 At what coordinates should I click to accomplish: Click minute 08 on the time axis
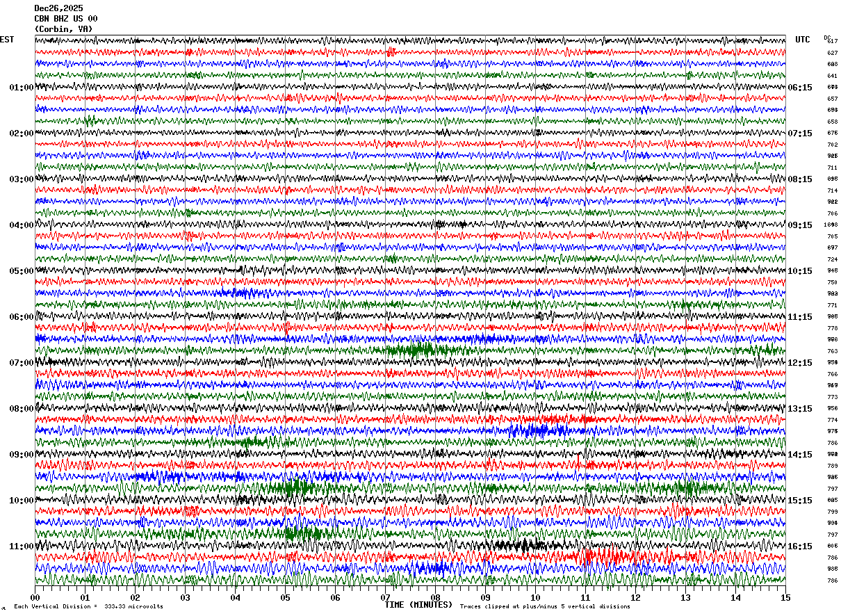pyautogui.click(x=436, y=597)
